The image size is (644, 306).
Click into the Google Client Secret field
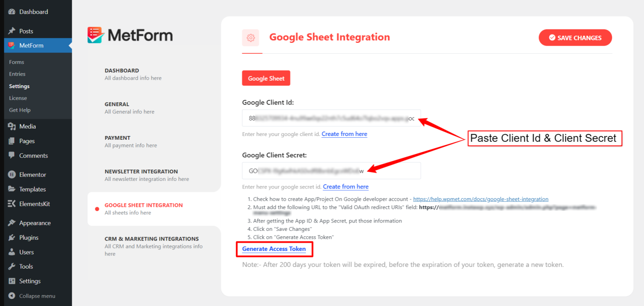331,171
